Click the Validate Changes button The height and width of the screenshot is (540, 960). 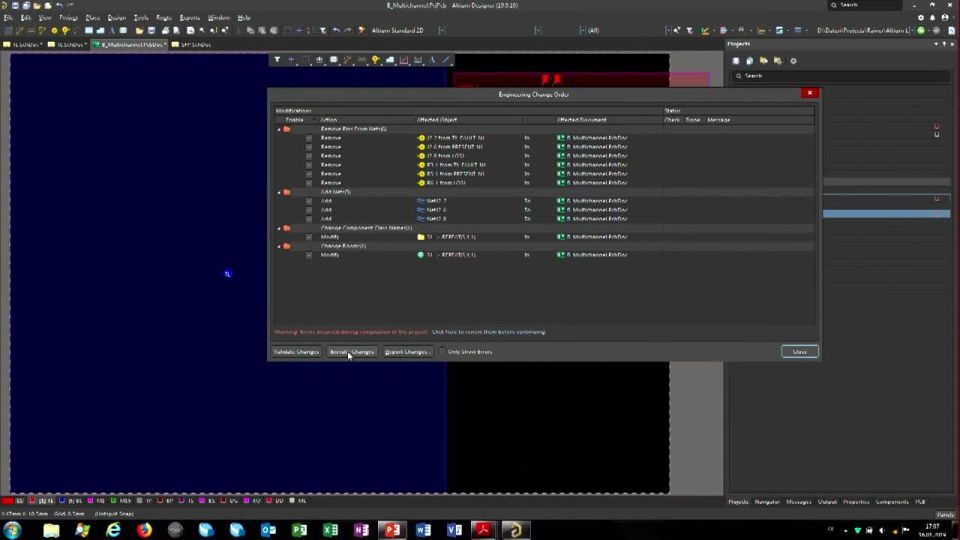(296, 352)
